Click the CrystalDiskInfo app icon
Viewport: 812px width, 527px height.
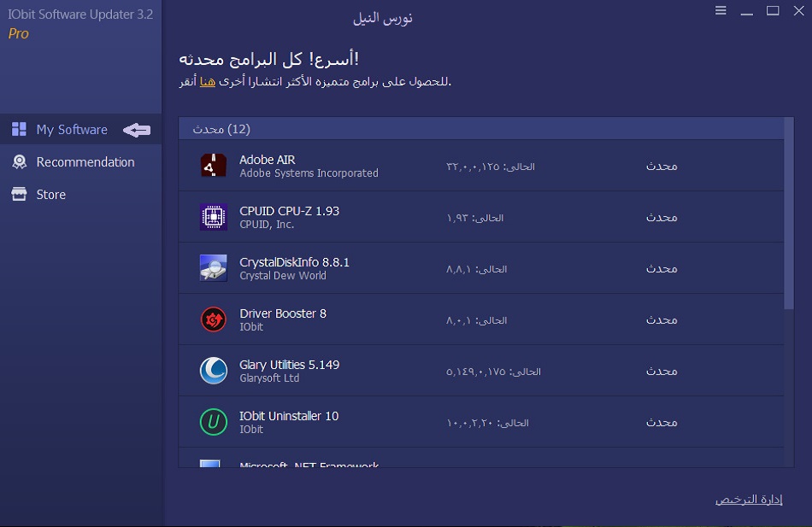coord(213,268)
